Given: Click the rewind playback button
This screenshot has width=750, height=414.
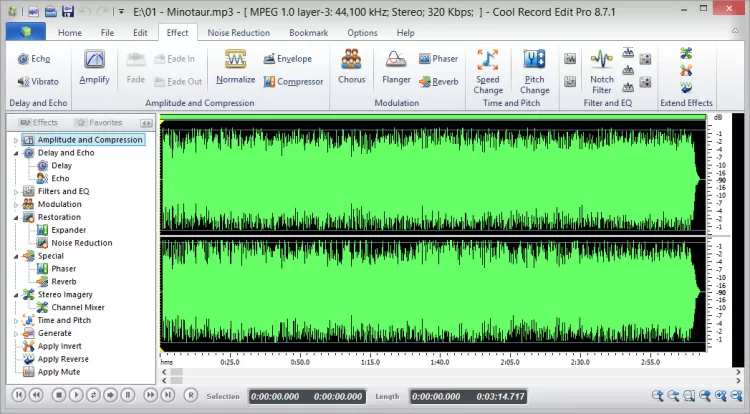Looking at the screenshot, I should (x=36, y=395).
